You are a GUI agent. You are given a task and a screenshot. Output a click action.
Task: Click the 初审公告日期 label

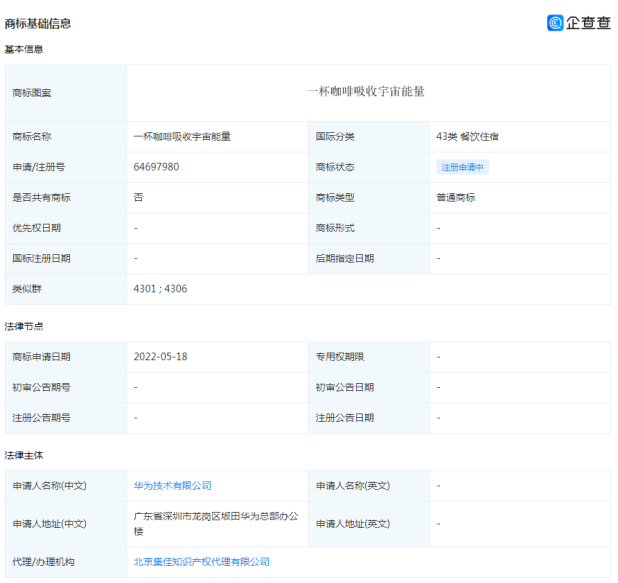345,387
